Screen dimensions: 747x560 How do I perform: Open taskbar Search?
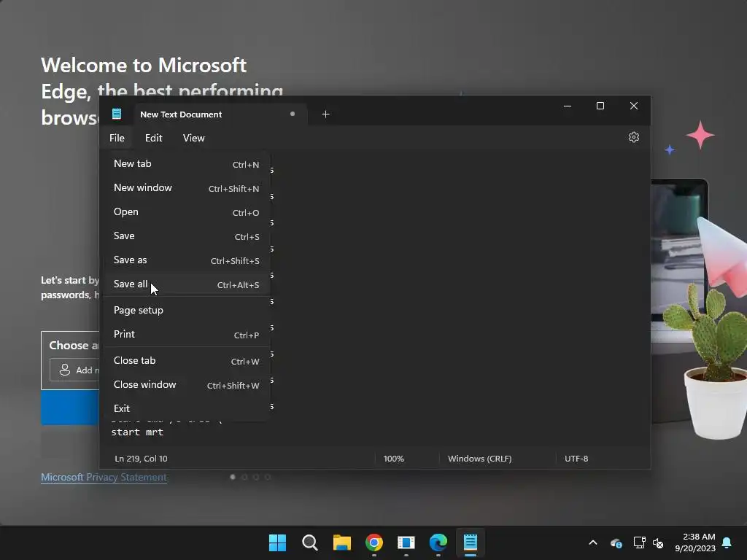[x=309, y=542]
